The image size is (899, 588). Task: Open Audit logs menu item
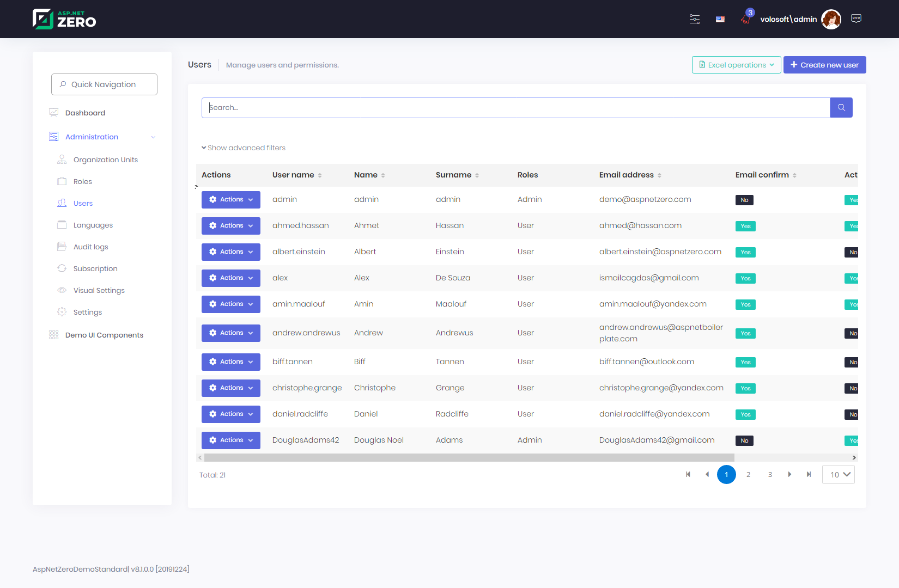coord(91,247)
